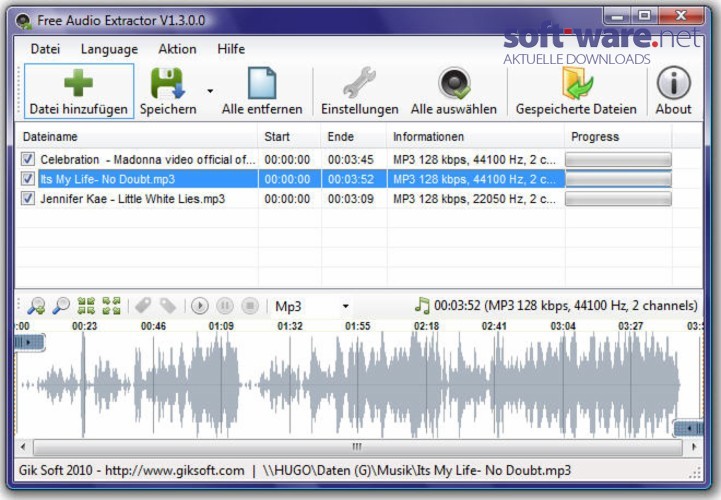Click the scrollbar right arrow
Image resolution: width=721 pixels, height=500 pixels.
coord(694,447)
